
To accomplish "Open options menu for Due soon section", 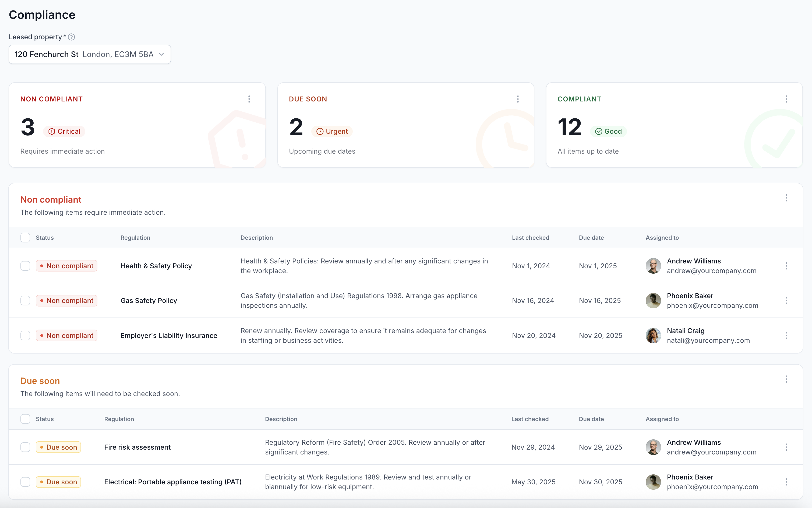I will coord(786,379).
